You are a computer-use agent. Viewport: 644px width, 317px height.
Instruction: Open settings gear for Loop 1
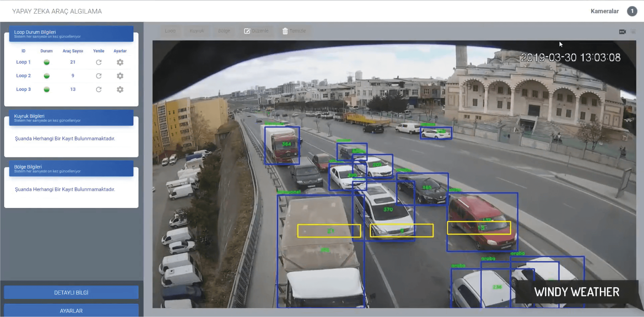120,62
